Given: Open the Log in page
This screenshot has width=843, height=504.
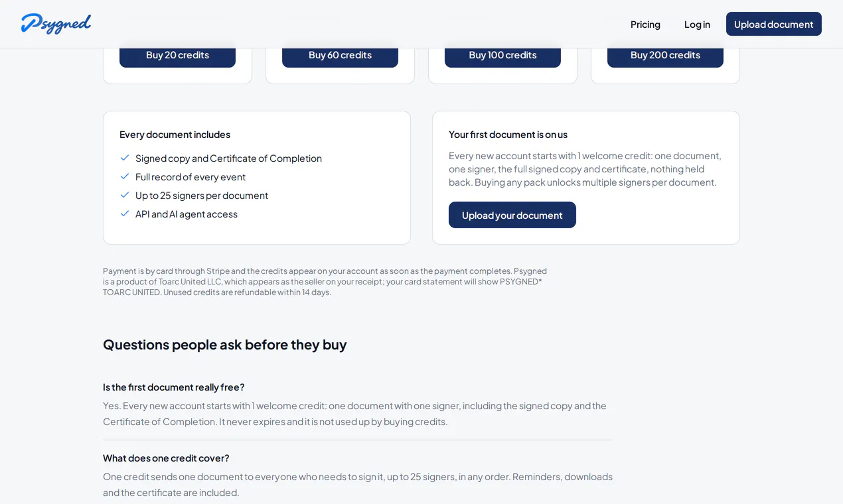Looking at the screenshot, I should 697,24.
